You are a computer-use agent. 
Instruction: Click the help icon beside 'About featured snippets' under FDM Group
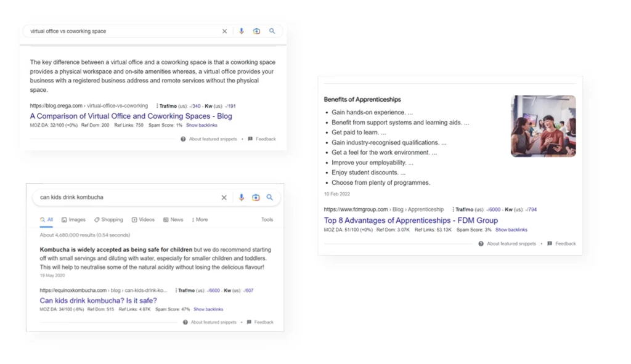(481, 244)
